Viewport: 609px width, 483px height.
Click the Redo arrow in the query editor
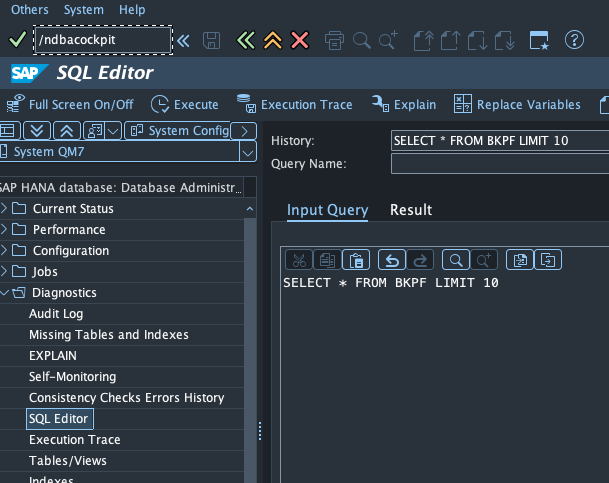(x=420, y=260)
